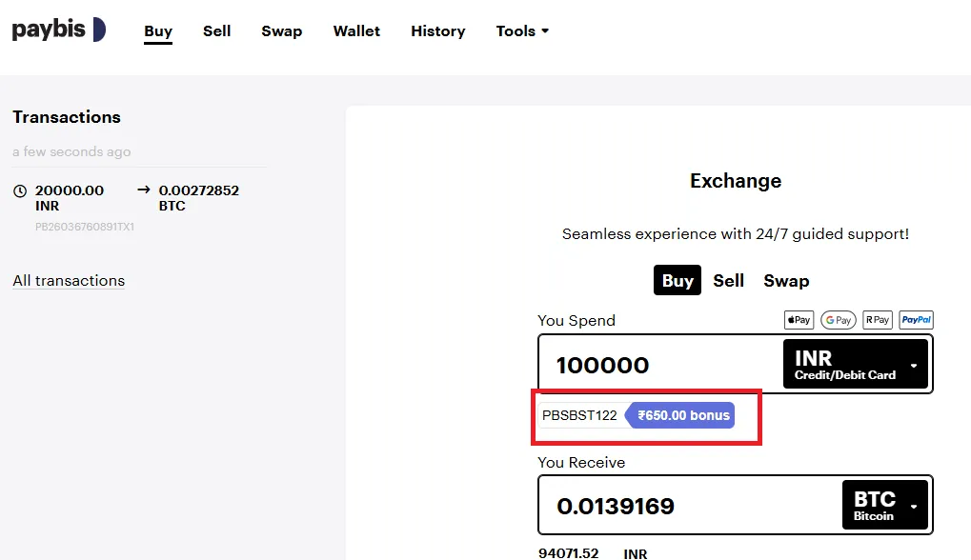Viewport: 971px width, 560px height.
Task: Click the ₹650.00 bonus badge
Action: [x=681, y=415]
